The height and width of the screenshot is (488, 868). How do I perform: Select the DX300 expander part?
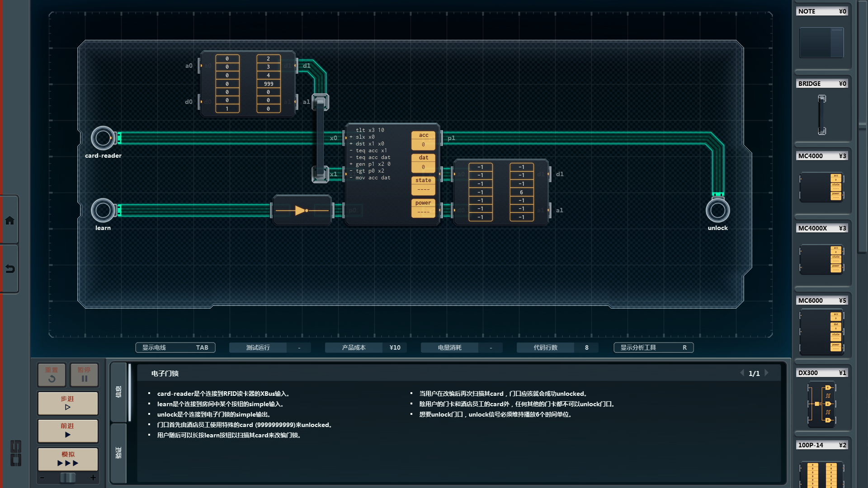[821, 404]
